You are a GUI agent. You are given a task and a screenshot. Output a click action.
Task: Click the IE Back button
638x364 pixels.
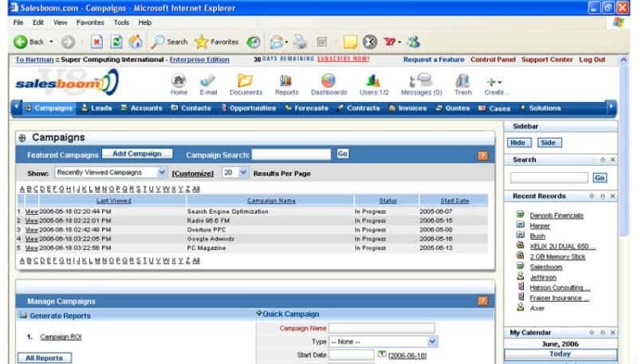click(29, 42)
